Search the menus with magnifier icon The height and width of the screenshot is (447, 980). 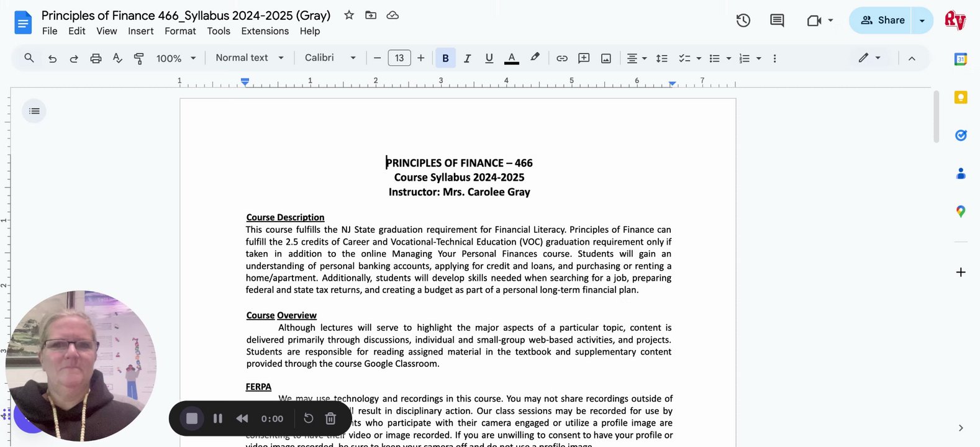point(29,58)
